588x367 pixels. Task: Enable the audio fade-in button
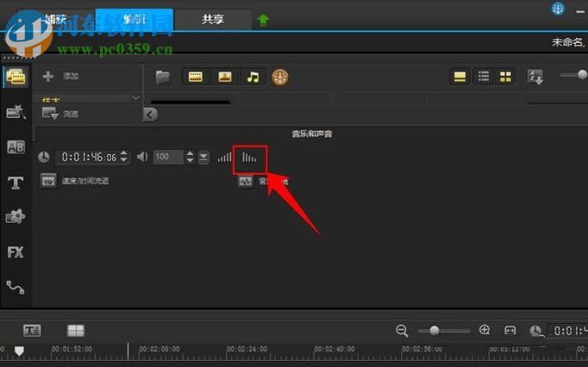point(225,157)
